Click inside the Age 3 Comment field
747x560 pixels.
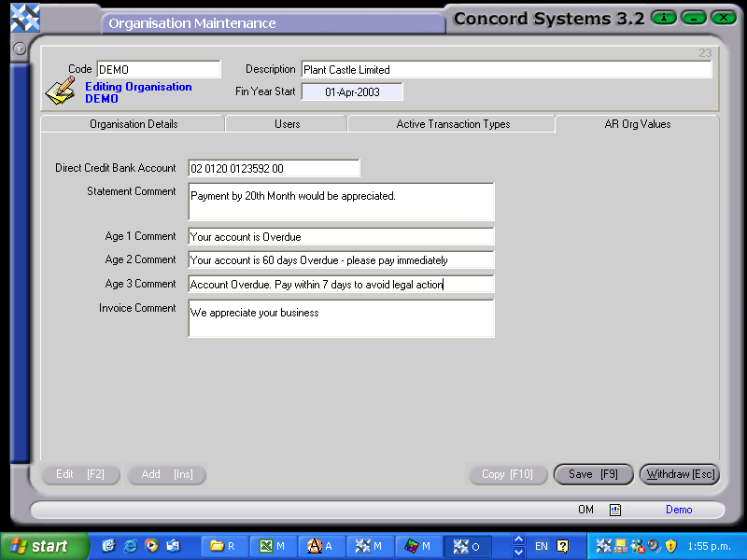(341, 284)
